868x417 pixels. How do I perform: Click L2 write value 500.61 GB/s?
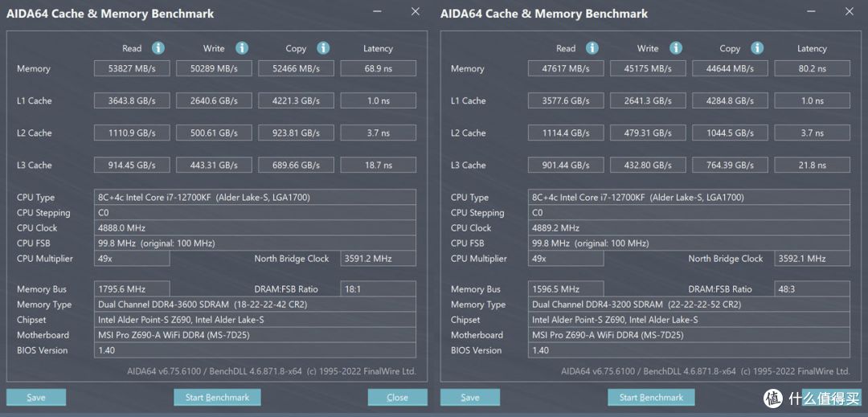coord(215,133)
